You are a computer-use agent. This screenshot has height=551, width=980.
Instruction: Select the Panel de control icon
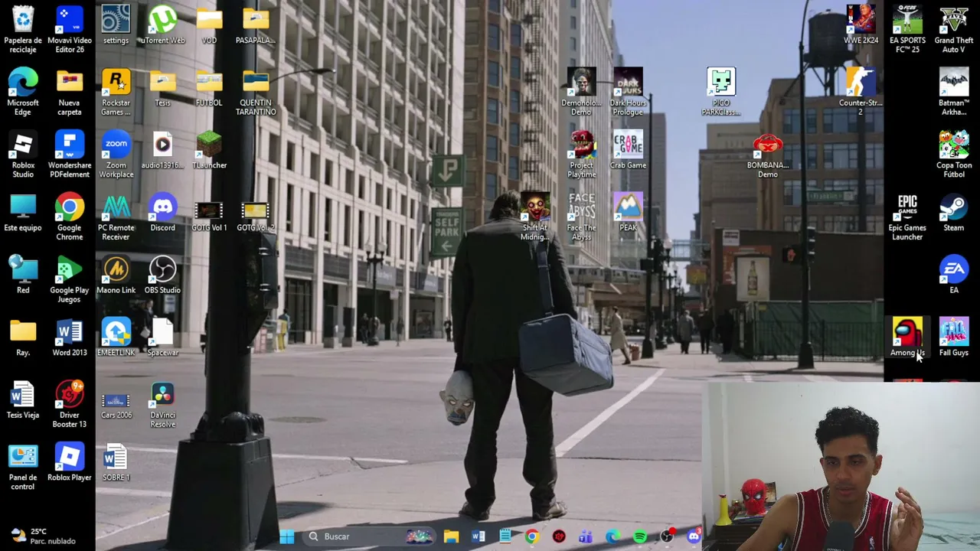click(x=23, y=468)
